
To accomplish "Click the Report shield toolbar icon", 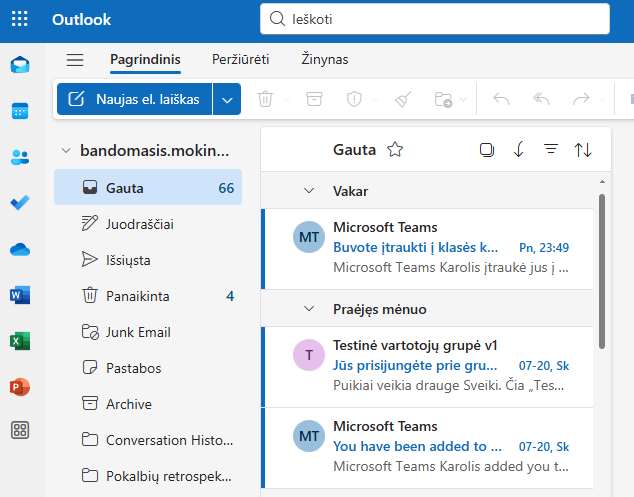I will [354, 99].
